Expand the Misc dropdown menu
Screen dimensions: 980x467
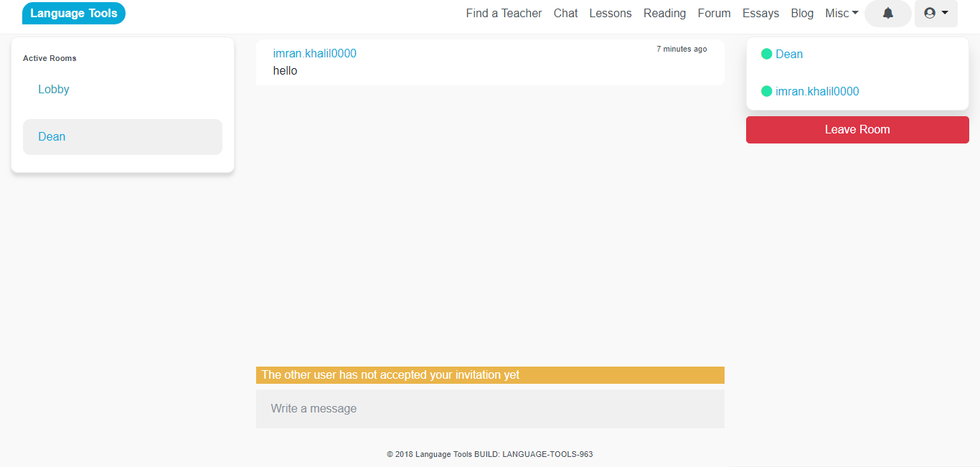click(x=842, y=14)
